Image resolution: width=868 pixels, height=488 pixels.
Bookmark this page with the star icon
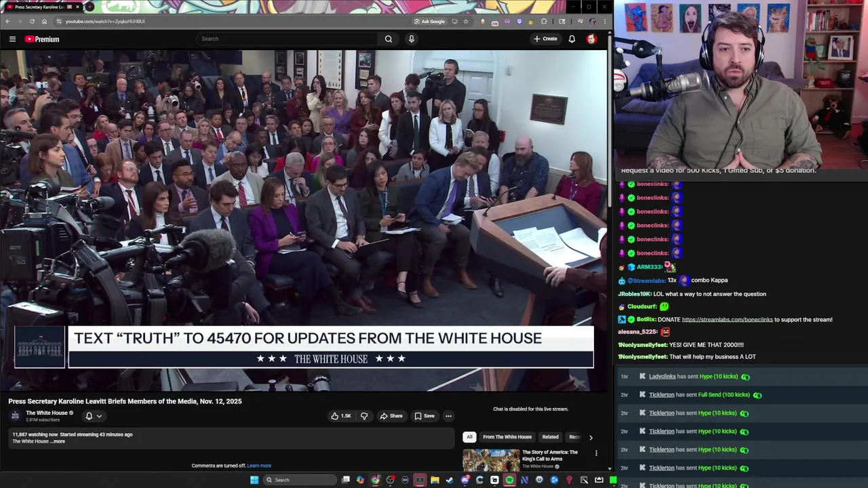coord(466,21)
